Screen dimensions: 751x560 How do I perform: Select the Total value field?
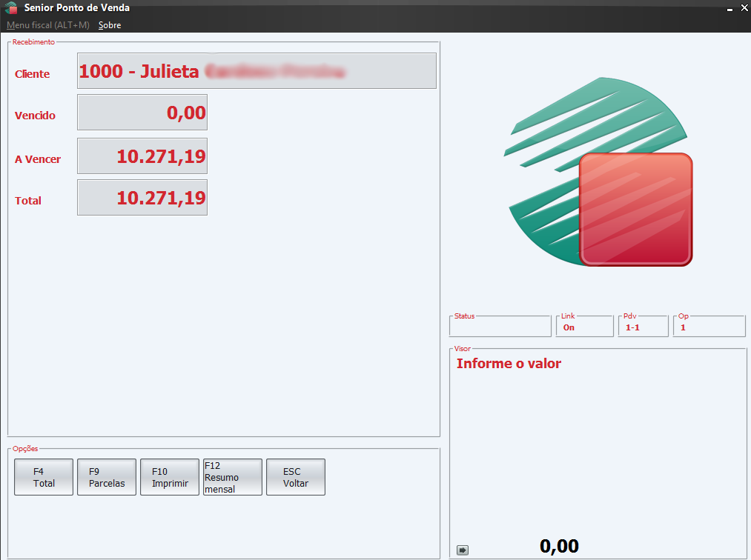[142, 198]
